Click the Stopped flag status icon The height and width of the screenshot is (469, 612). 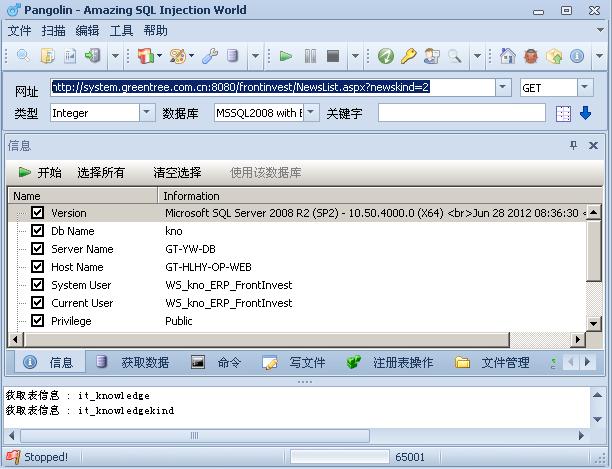click(13, 457)
